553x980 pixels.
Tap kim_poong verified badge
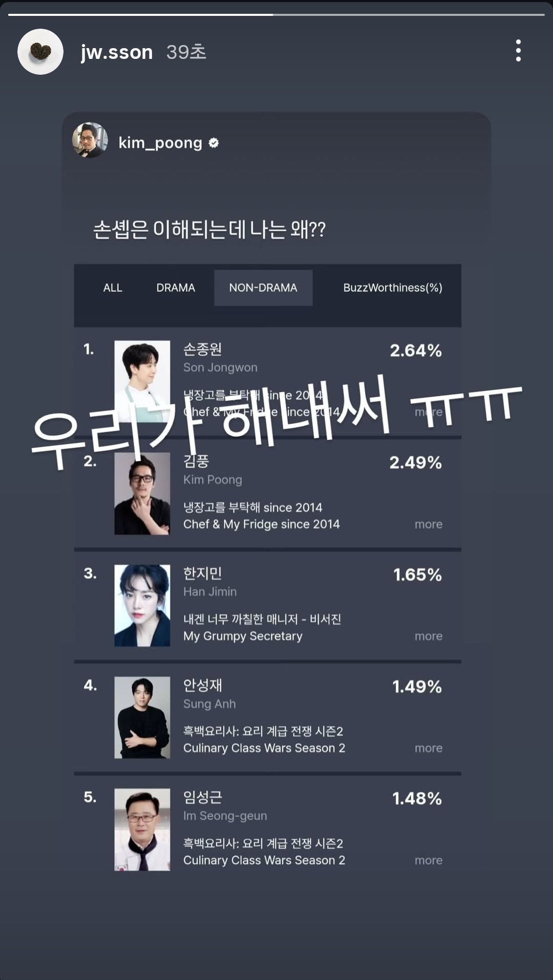(214, 143)
